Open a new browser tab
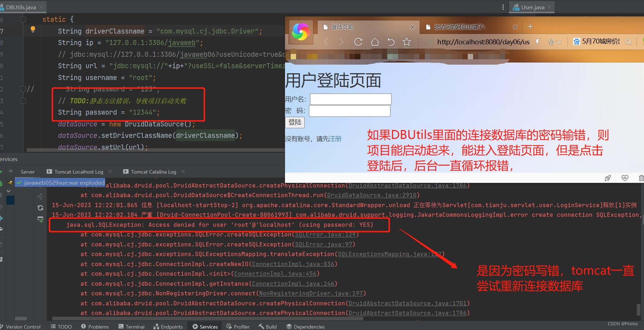The image size is (644, 330). pyautogui.click(x=530, y=27)
